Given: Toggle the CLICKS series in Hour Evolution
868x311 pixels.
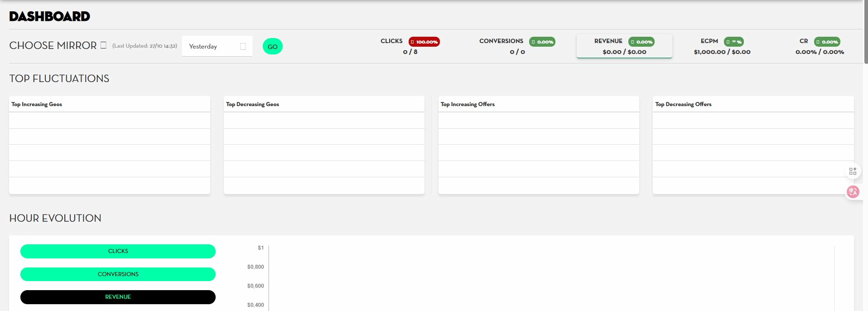Looking at the screenshot, I should tap(118, 251).
